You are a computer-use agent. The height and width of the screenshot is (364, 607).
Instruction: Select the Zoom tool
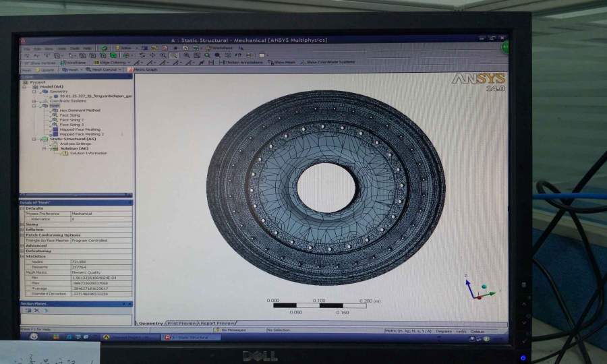164,55
